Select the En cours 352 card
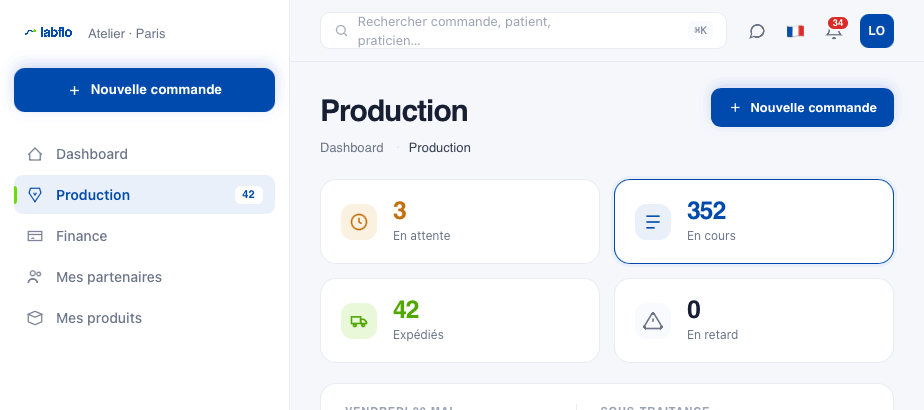Image resolution: width=924 pixels, height=410 pixels. 754,221
